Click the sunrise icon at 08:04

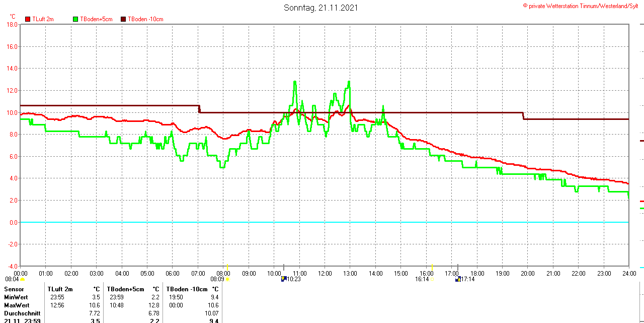22,279
